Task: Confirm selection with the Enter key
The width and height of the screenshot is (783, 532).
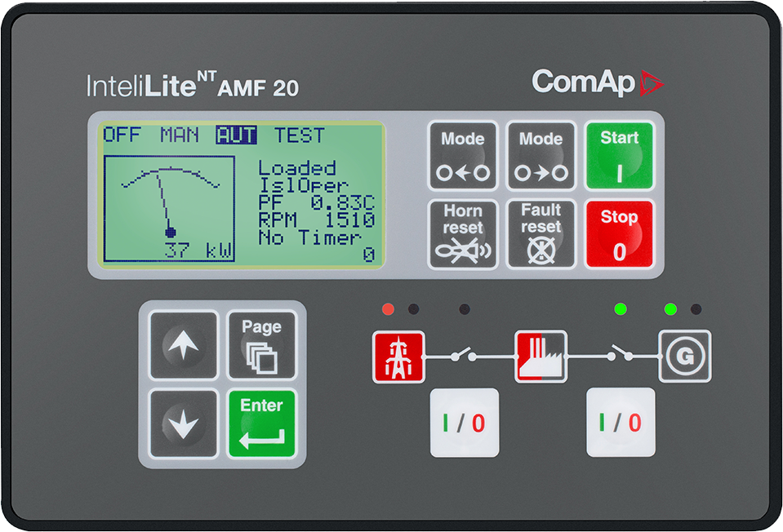Action: 262,421
